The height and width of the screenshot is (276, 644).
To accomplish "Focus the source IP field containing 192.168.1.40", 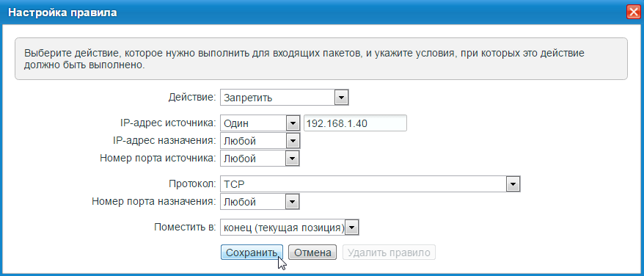I will click(x=355, y=123).
